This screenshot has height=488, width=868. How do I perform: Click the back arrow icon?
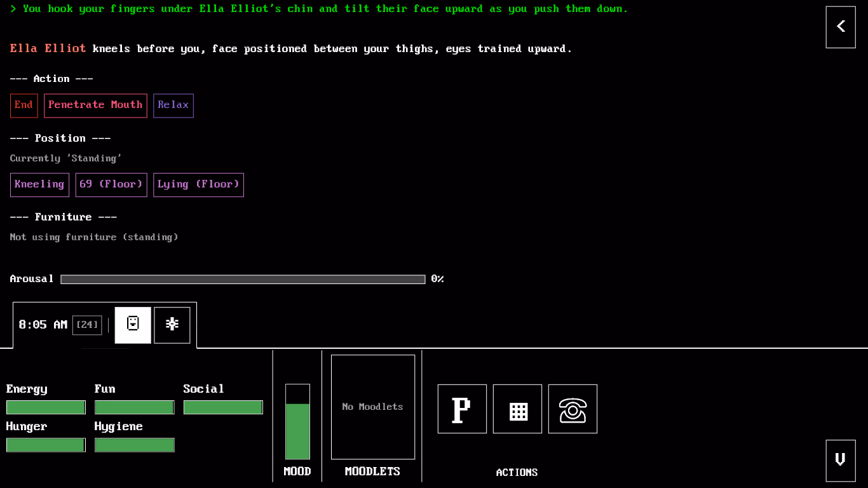(x=840, y=27)
